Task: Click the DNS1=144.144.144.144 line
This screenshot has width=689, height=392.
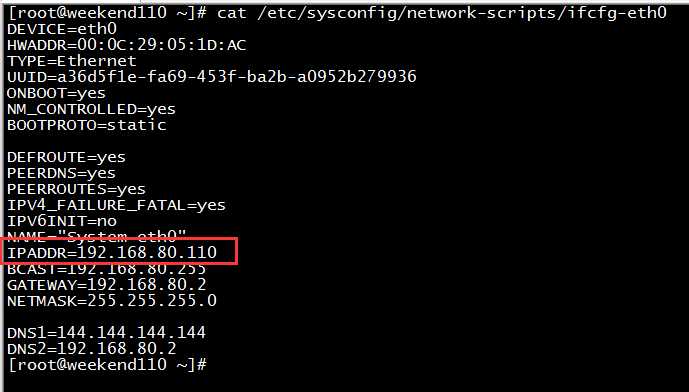Action: pyautogui.click(x=107, y=333)
